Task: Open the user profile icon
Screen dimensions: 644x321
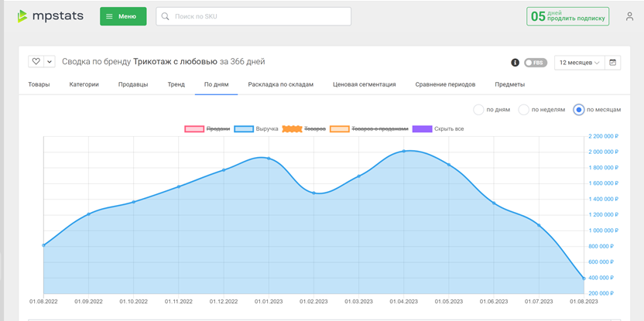Action: (629, 16)
